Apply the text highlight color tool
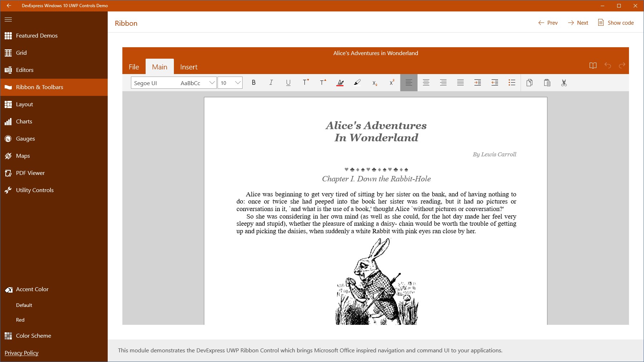644x362 pixels. point(357,83)
